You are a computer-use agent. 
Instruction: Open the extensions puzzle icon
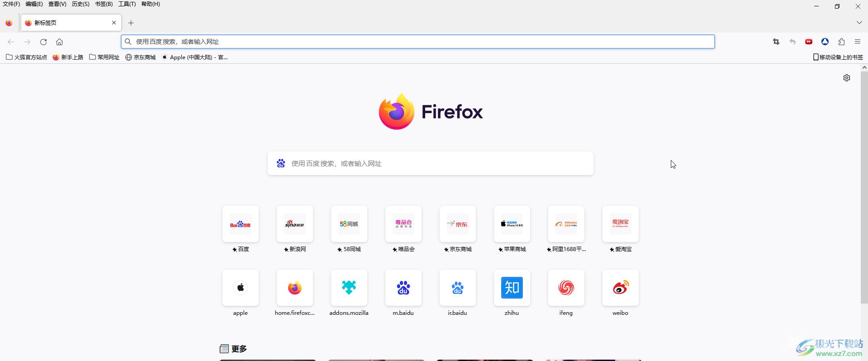pos(841,42)
